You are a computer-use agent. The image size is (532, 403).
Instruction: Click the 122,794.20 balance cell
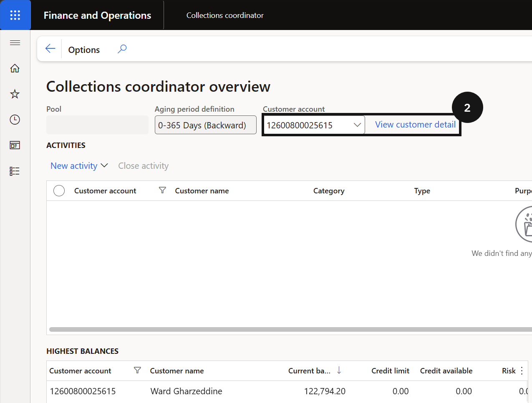pos(325,391)
